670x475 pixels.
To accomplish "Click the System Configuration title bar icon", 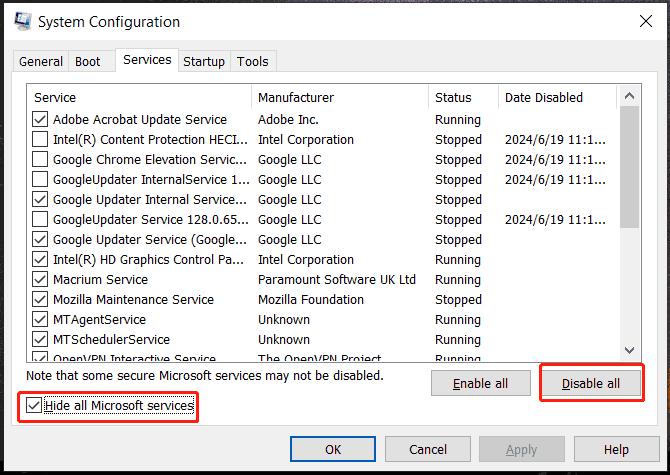I will (23, 21).
